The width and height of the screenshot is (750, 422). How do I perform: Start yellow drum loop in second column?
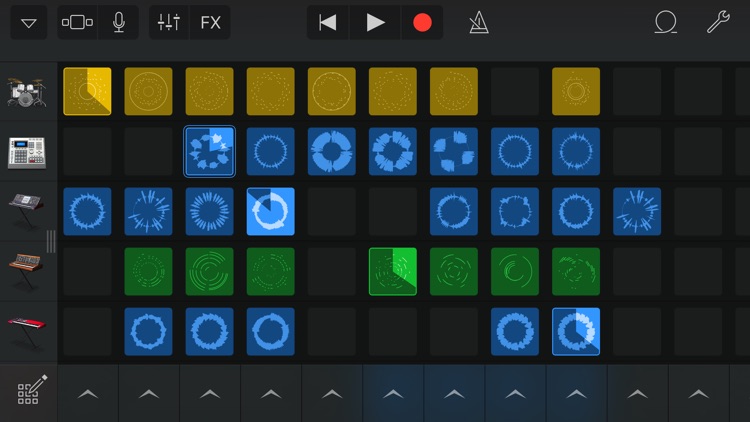148,91
